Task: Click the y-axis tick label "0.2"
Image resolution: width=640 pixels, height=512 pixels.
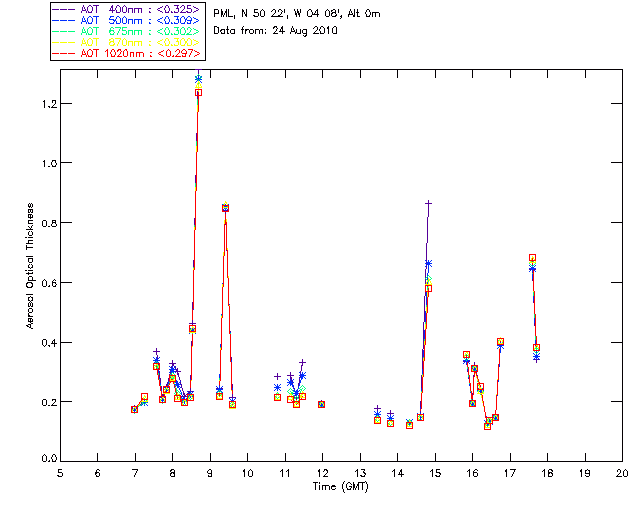Action: coord(49,402)
